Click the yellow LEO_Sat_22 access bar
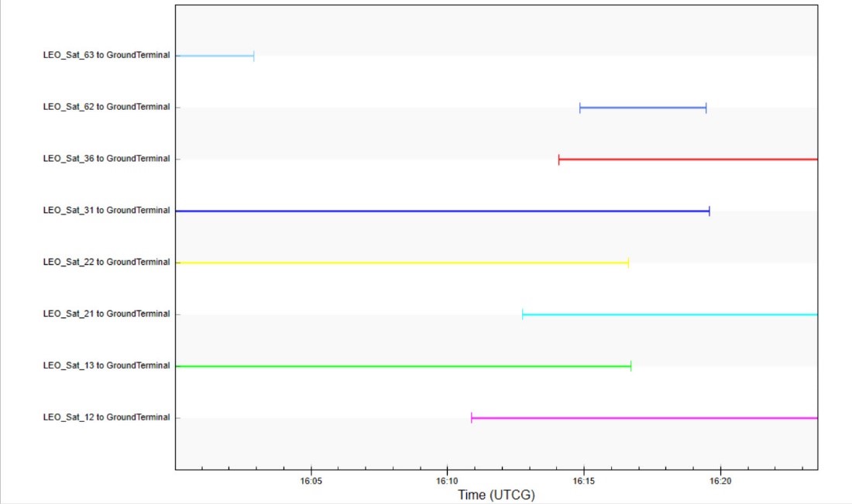 pos(402,263)
